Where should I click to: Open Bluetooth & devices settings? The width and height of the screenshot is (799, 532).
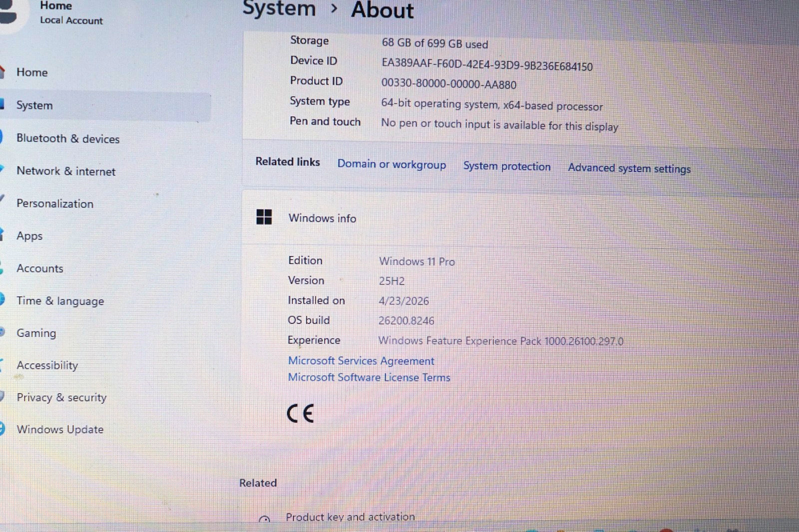68,139
